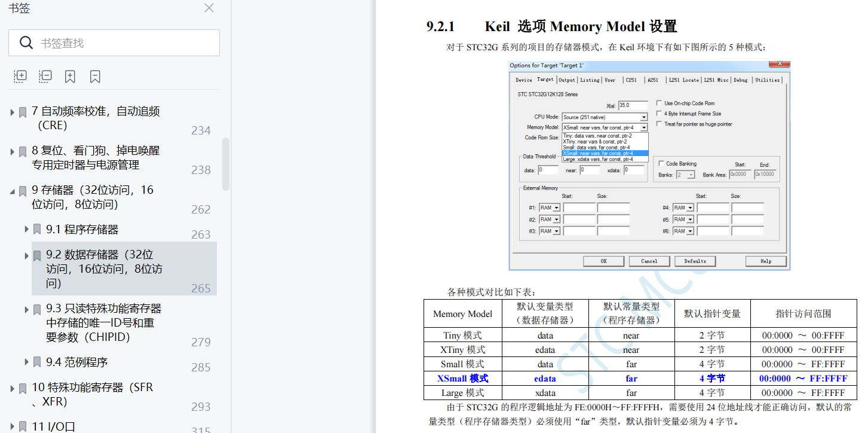
Task: Click the magnifier icon in bookmark search
Action: 26,43
